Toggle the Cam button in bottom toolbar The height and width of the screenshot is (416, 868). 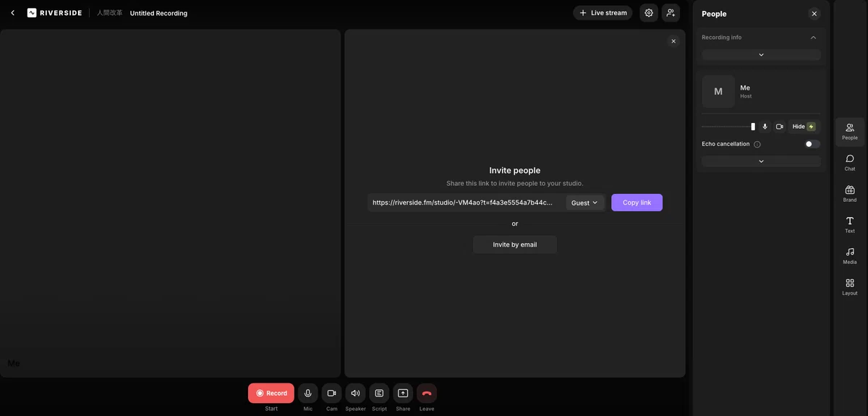(x=331, y=393)
